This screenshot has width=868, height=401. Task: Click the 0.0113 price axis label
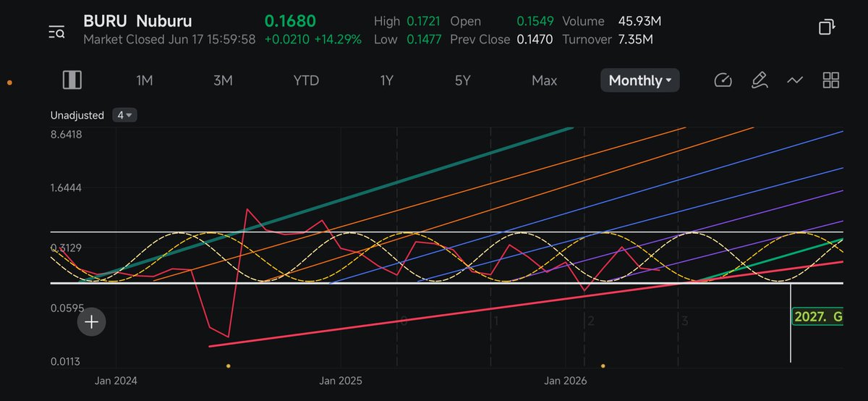click(x=66, y=361)
